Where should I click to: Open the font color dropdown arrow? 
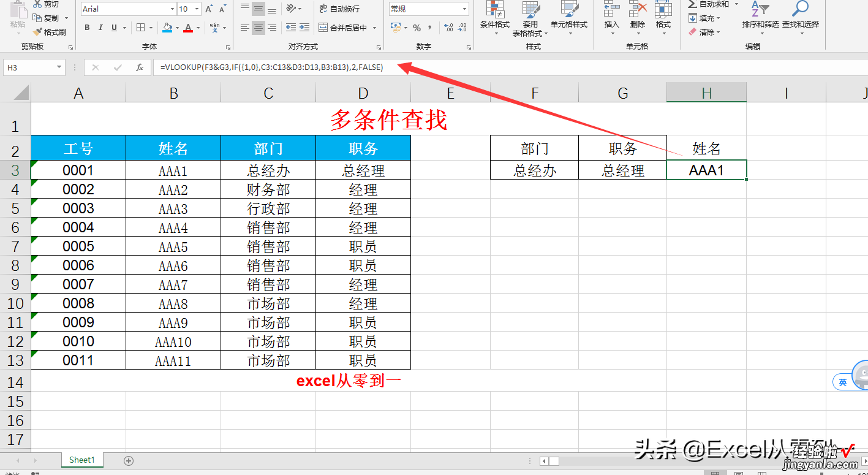click(198, 28)
